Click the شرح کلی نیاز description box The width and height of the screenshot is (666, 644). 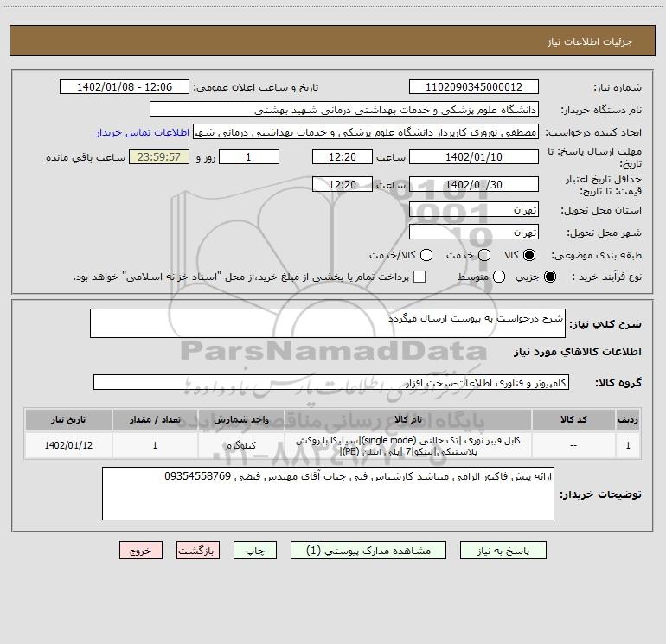pos(328,323)
